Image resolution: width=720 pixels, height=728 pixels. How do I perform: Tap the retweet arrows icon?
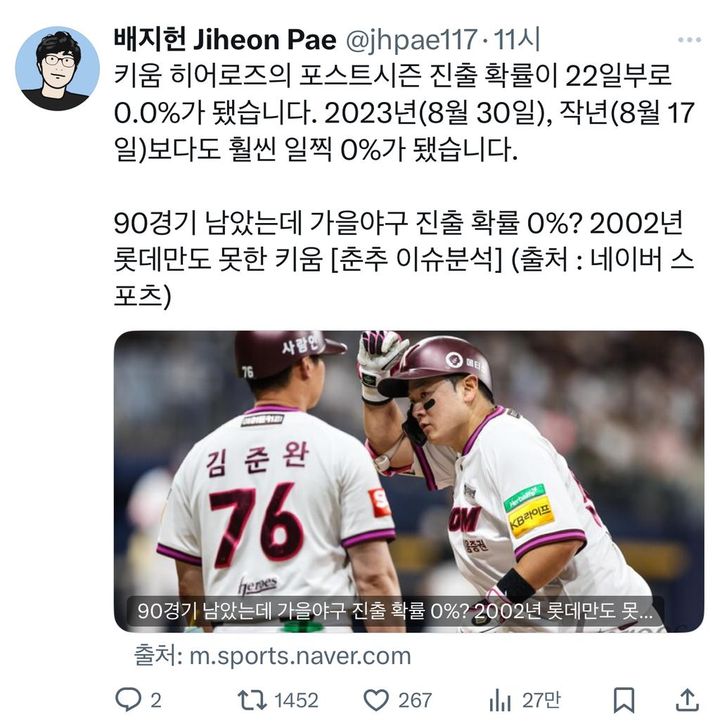252,700
